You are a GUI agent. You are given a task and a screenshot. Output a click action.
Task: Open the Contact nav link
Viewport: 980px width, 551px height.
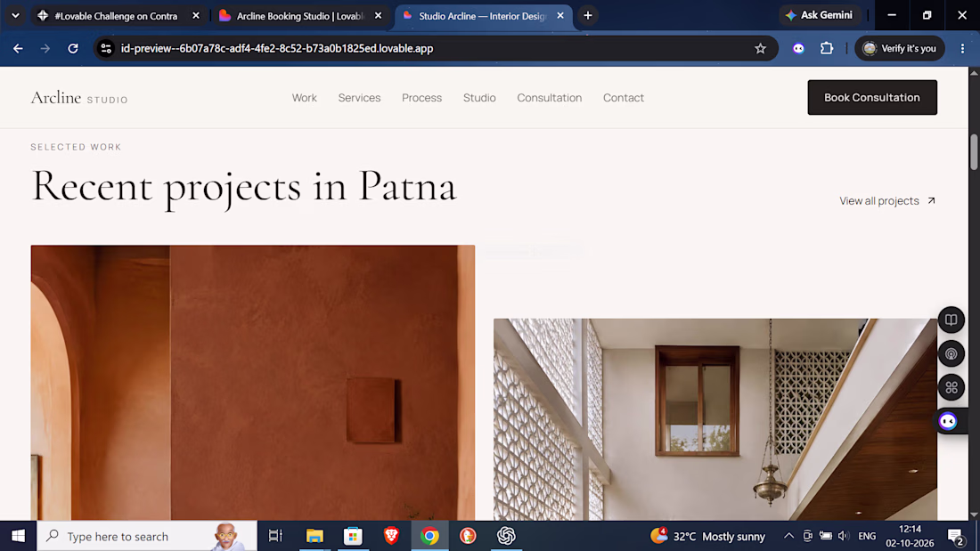click(x=623, y=97)
